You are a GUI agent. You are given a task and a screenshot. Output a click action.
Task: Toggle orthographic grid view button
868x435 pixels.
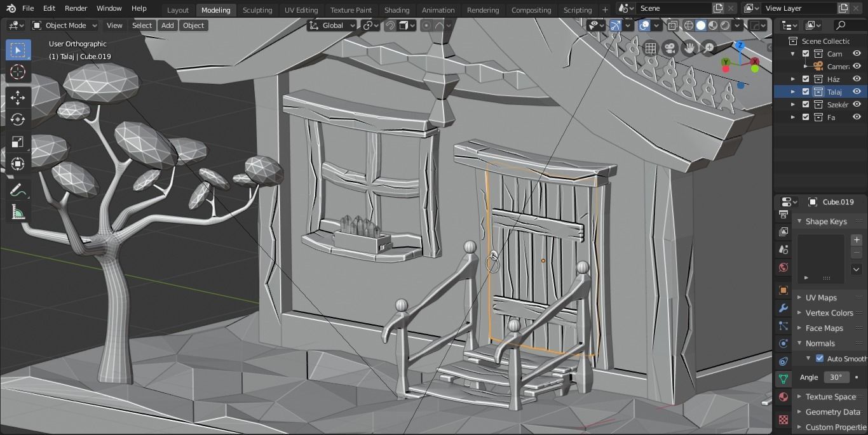point(650,48)
